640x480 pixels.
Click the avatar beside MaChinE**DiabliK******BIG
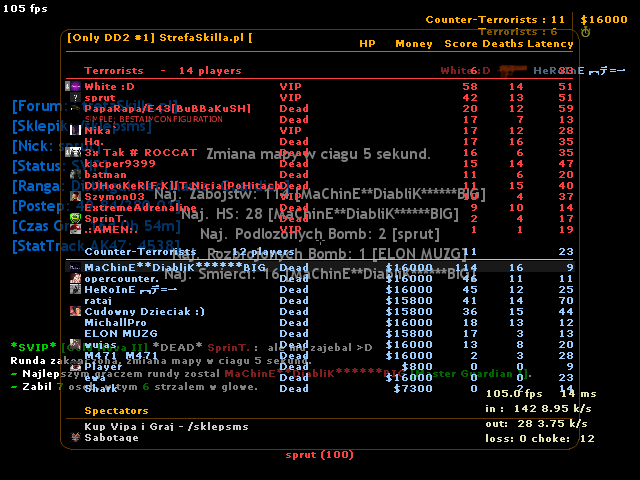tap(75, 267)
